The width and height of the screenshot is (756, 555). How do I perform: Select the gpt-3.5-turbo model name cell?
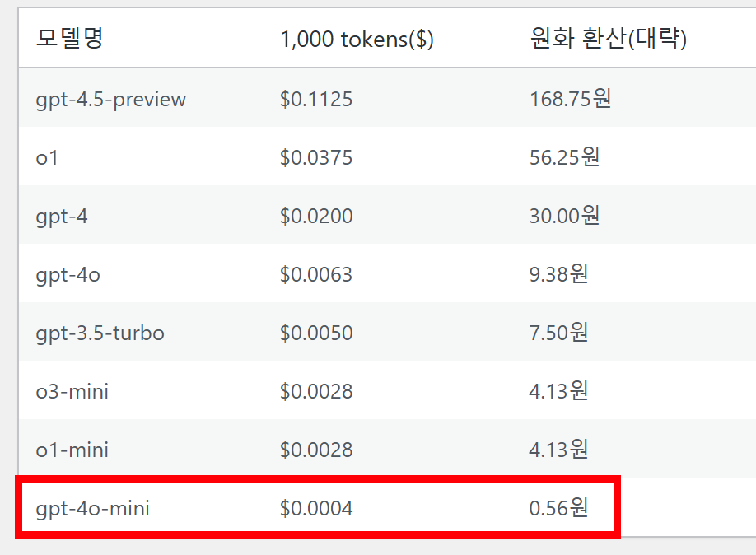(x=100, y=333)
